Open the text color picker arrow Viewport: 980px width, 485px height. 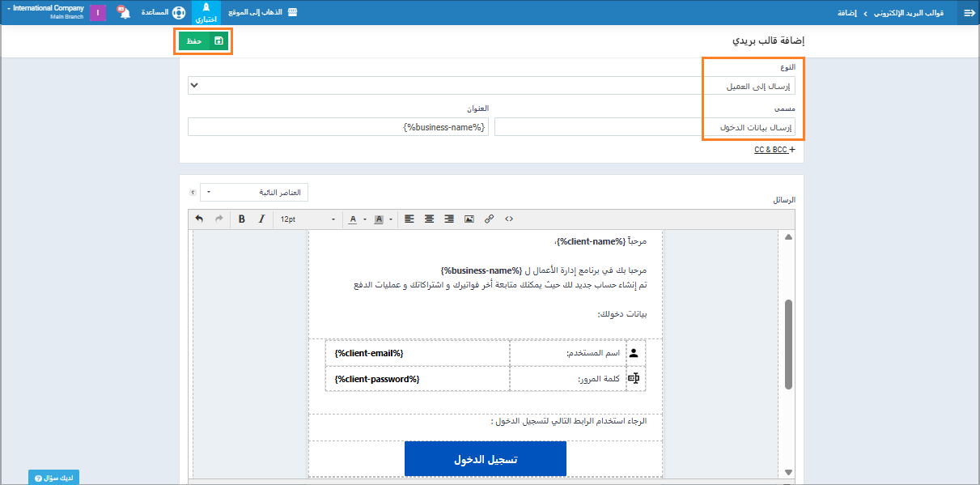tap(364, 219)
